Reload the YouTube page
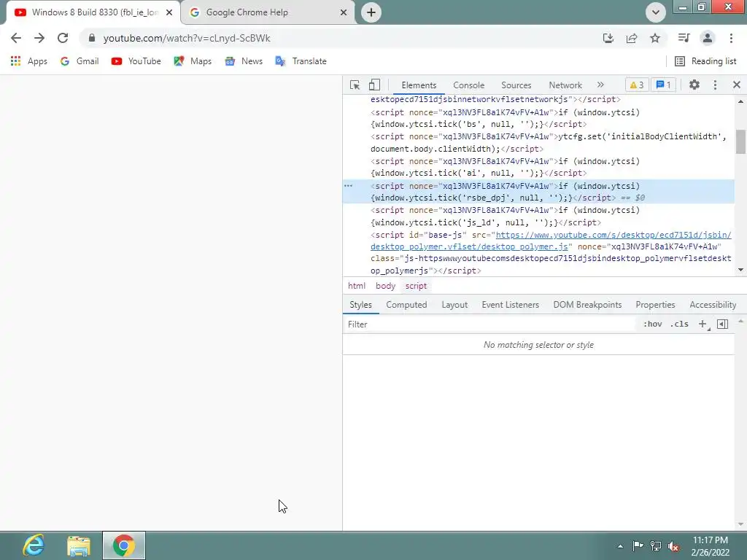Screen dimensions: 747x560 pos(63,38)
